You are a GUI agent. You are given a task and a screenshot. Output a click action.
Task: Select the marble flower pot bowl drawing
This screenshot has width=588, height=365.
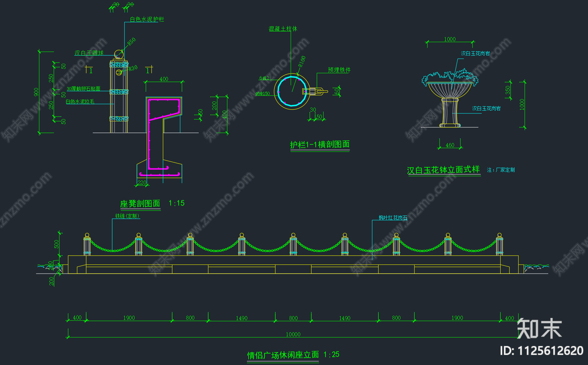point(450,89)
